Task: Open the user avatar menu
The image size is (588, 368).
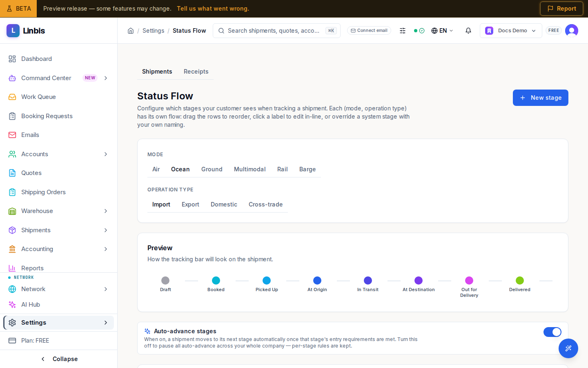Action: pyautogui.click(x=572, y=31)
